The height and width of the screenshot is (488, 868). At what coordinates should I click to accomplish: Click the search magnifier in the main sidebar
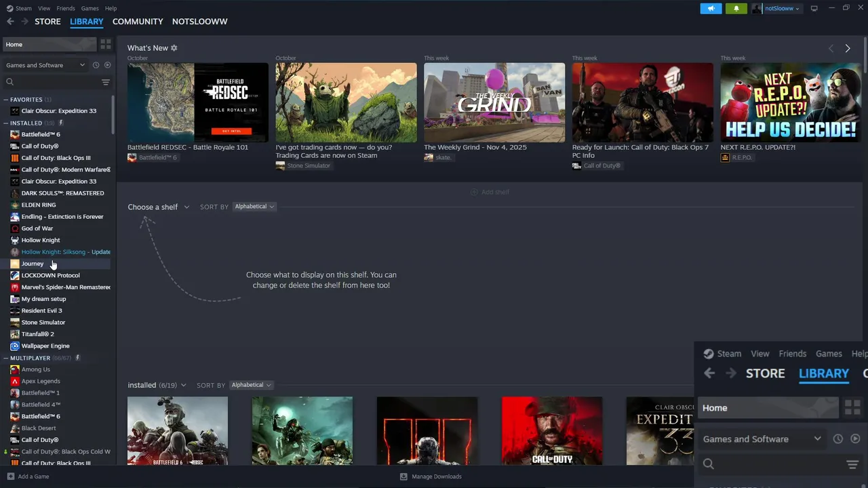click(9, 82)
